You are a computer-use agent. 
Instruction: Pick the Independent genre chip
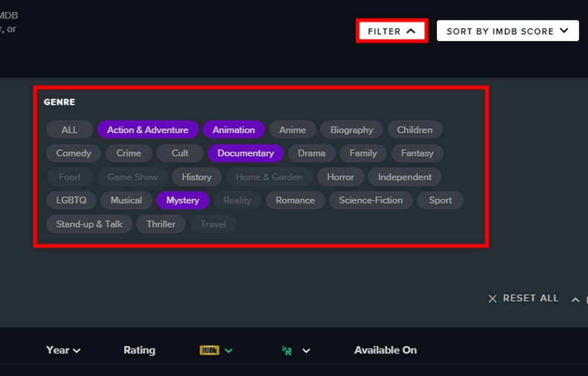(x=405, y=177)
